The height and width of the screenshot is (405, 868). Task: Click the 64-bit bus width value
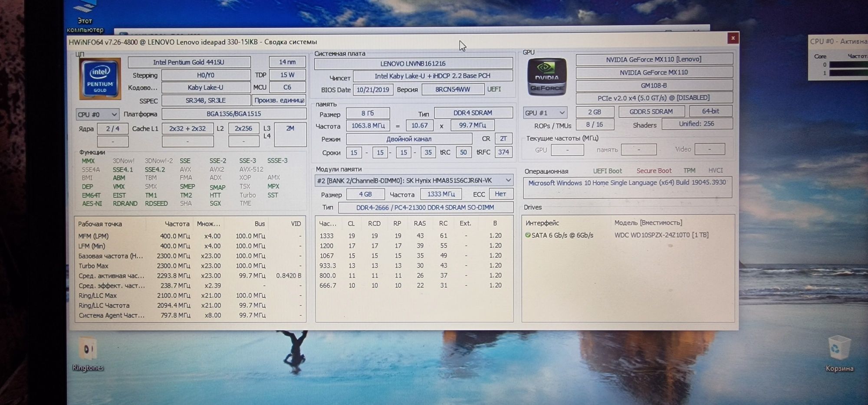[710, 111]
